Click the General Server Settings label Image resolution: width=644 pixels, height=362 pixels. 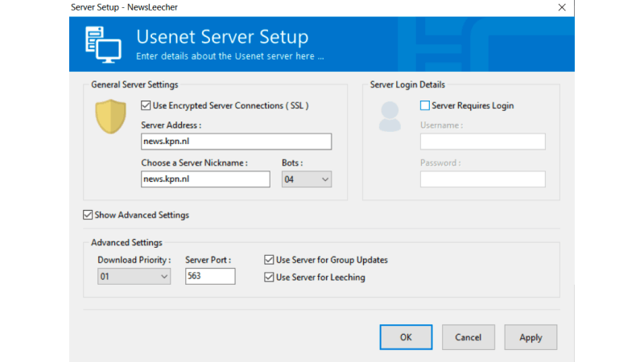[x=134, y=84]
